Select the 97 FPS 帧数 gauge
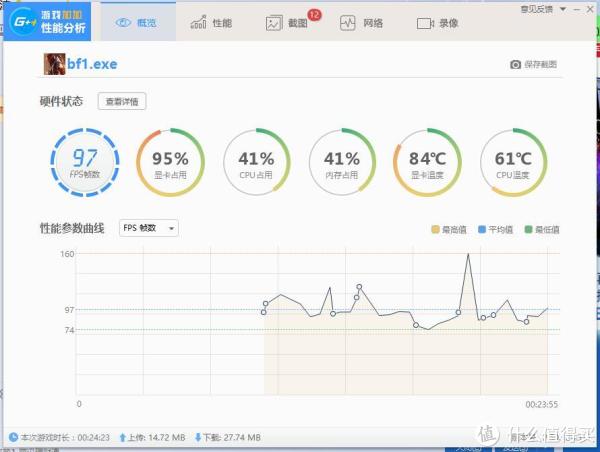The width and height of the screenshot is (600, 452). point(85,162)
